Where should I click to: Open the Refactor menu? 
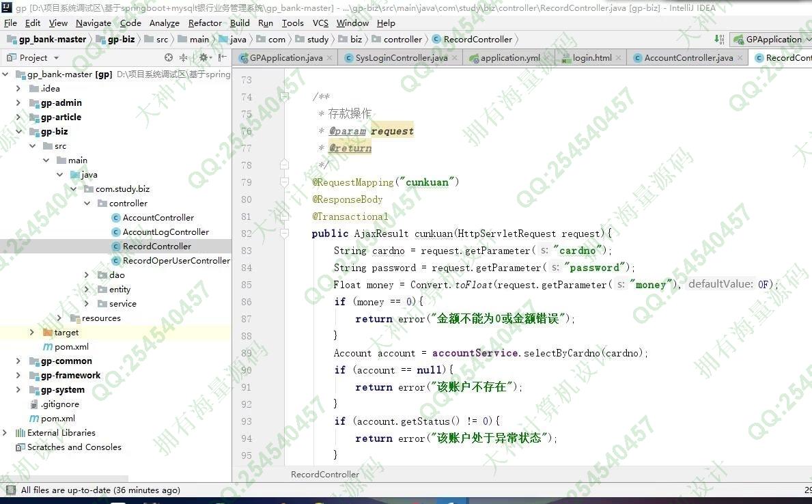click(205, 23)
